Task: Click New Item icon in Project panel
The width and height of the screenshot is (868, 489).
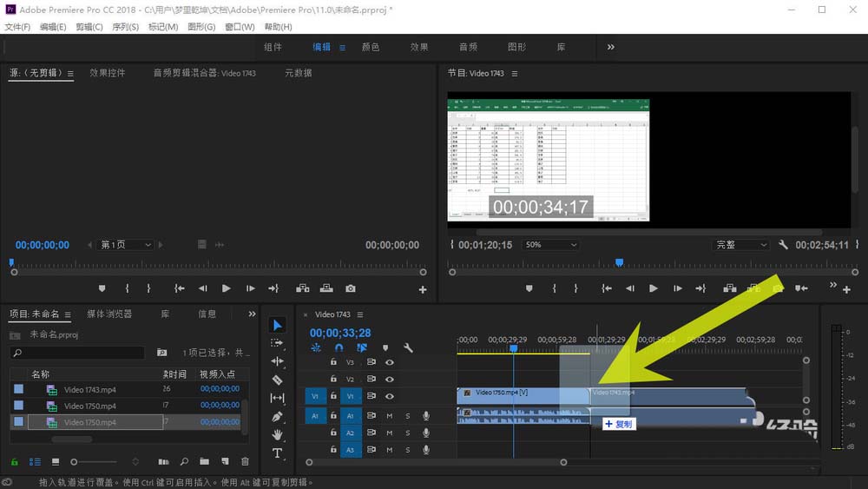Action: coord(225,461)
